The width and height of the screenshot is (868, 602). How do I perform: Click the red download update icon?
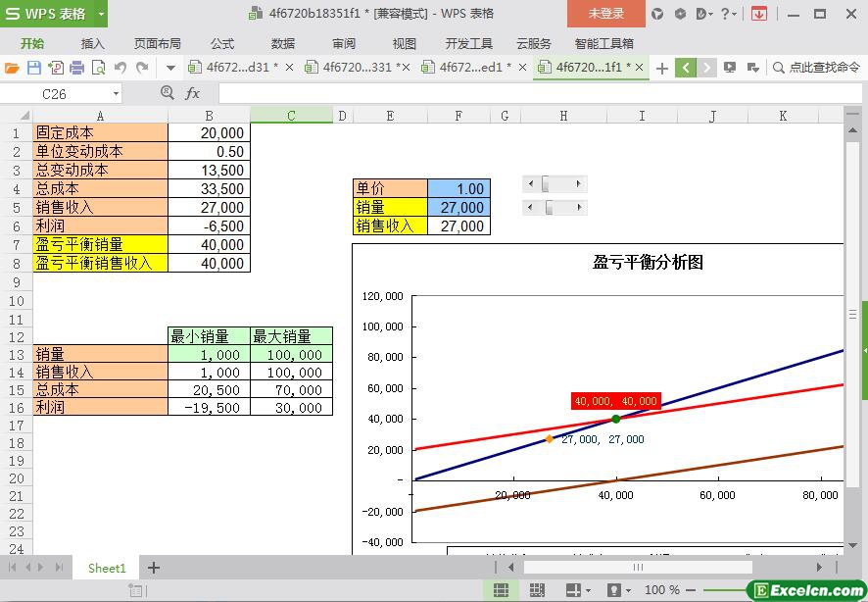(x=759, y=14)
